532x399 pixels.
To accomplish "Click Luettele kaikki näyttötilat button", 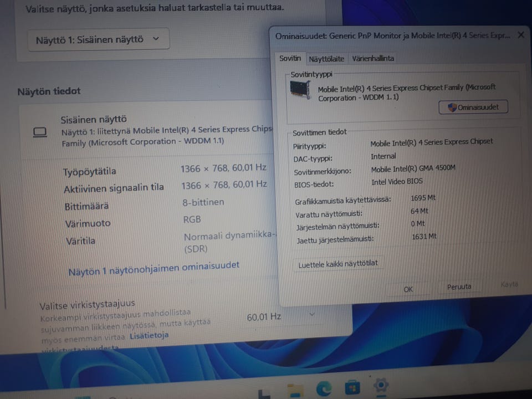I will coord(338,264).
